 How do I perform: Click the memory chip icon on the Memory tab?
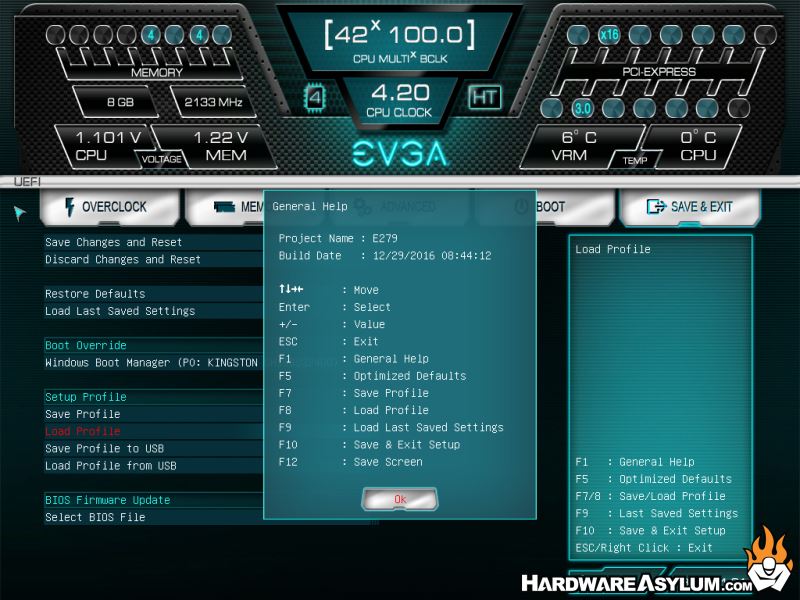224,207
